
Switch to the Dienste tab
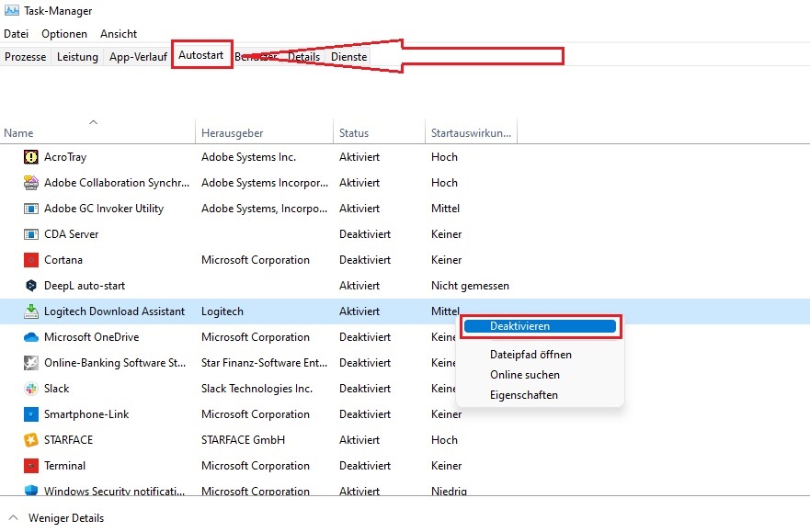pos(349,57)
